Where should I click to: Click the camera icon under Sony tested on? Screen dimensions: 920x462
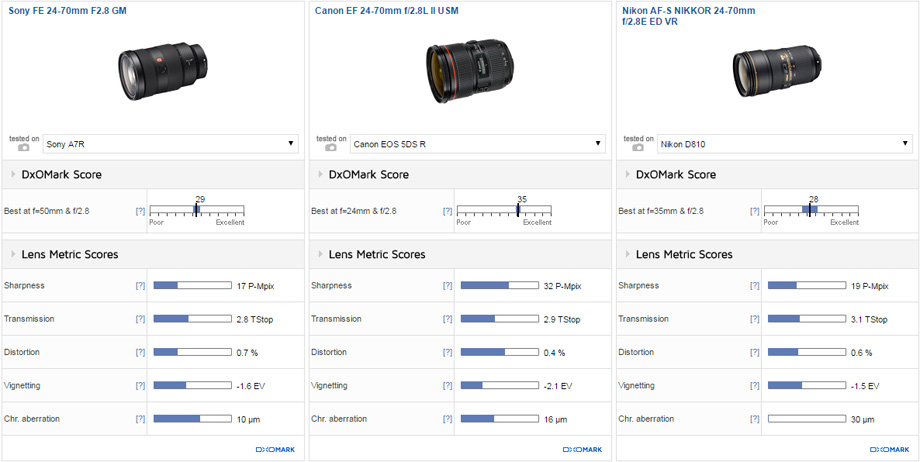pos(24,148)
